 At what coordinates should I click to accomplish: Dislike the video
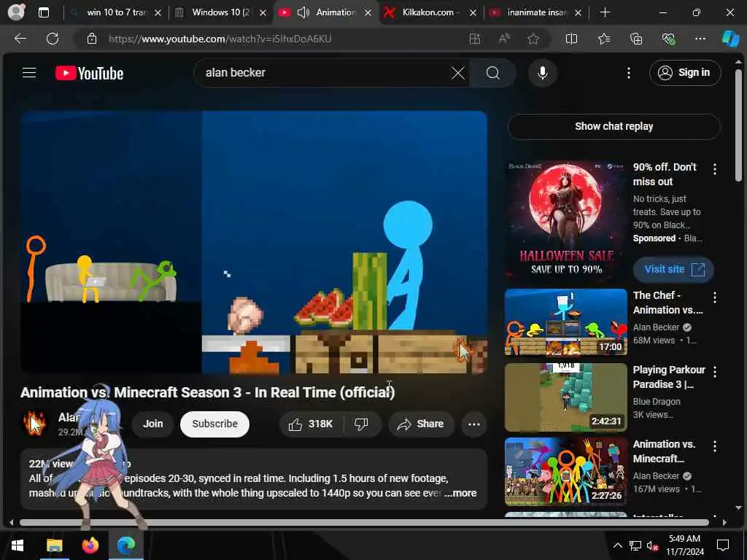tap(362, 424)
